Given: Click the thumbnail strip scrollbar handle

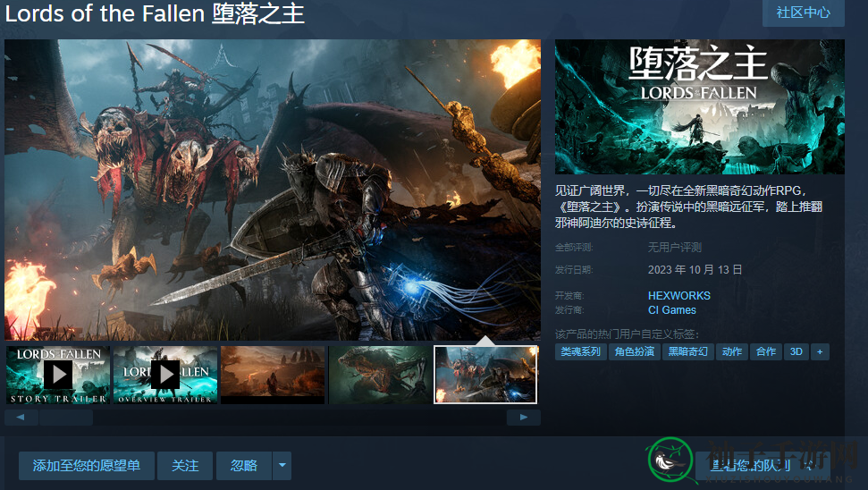Looking at the screenshot, I should click(x=66, y=418).
